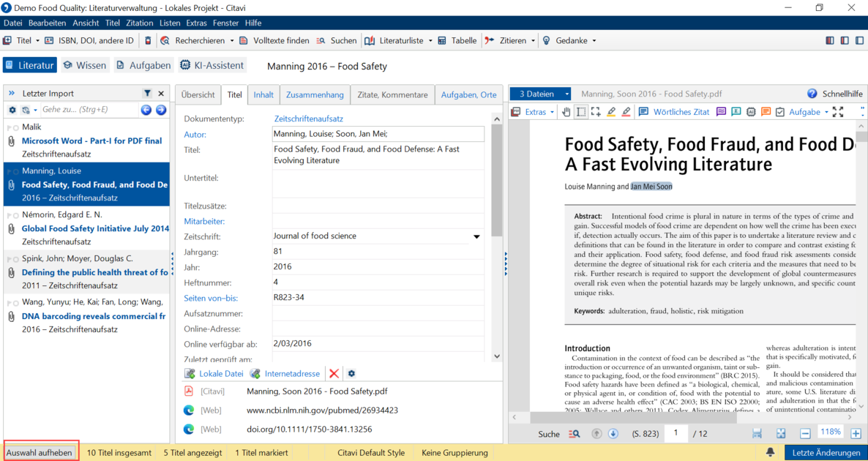Open Suchen in the main toolbar
This screenshot has height=461, width=868.
337,40
